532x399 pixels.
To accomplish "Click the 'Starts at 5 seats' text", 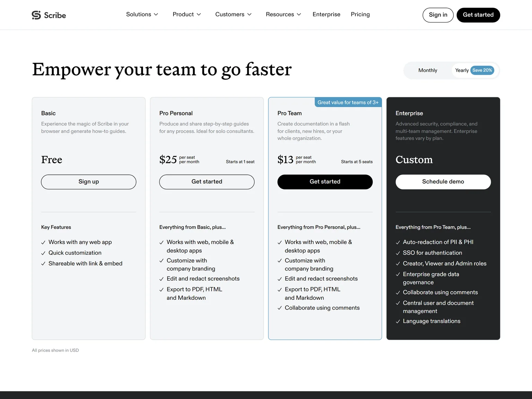I will tap(357, 162).
